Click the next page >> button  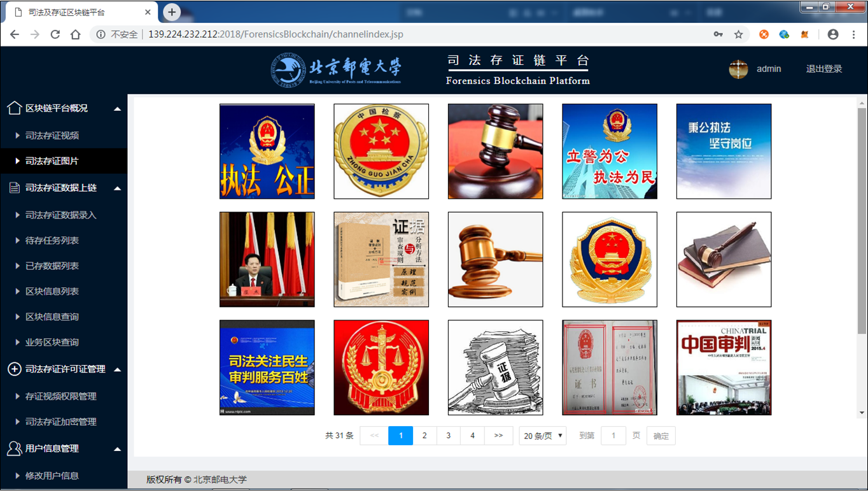tap(498, 436)
